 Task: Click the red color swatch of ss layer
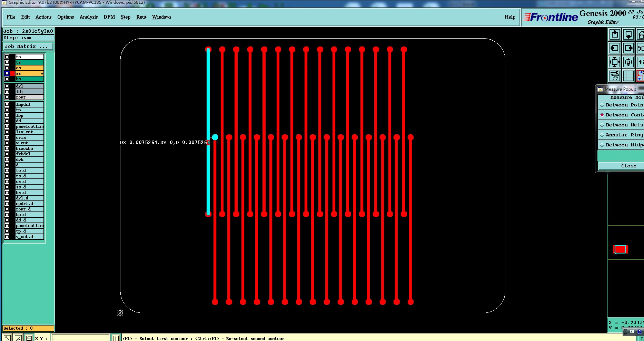click(x=12, y=73)
